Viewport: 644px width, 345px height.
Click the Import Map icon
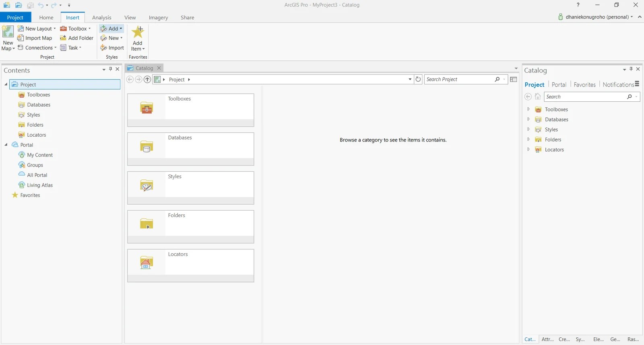coord(21,38)
